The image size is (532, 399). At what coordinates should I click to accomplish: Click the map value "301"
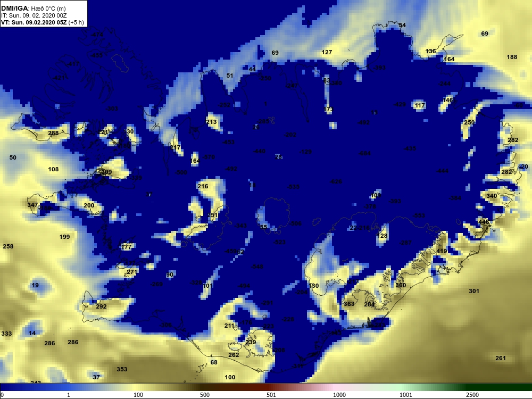point(474,291)
